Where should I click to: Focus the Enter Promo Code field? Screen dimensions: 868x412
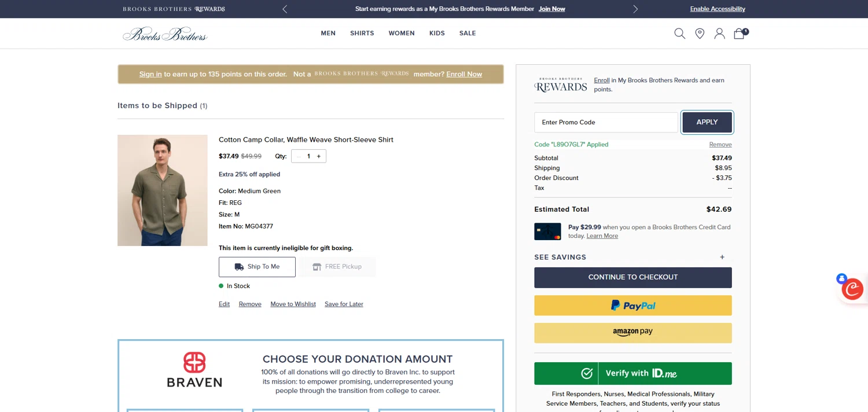click(606, 122)
